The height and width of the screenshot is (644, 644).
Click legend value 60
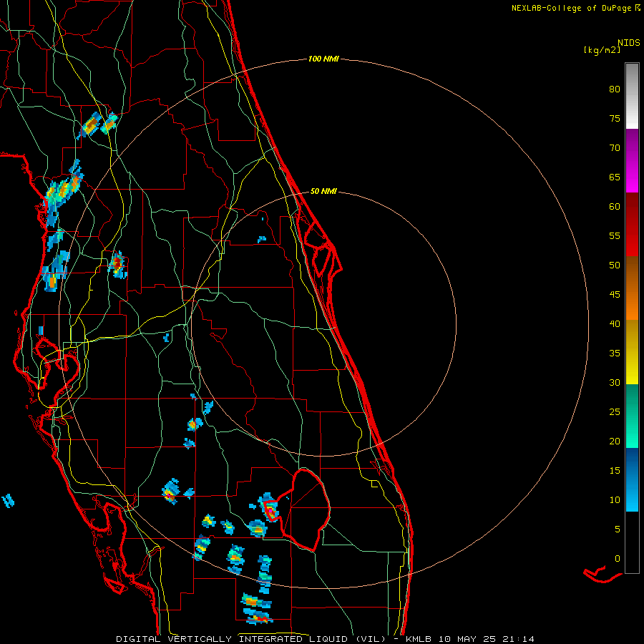coord(615,207)
